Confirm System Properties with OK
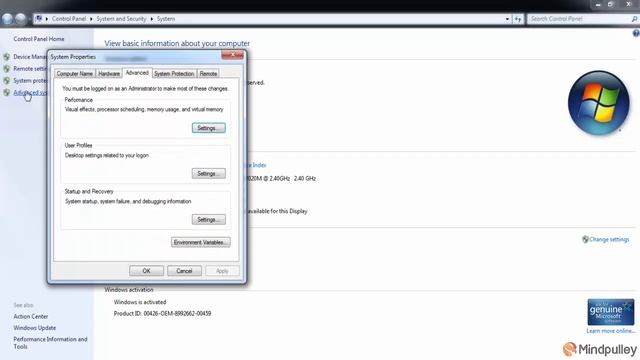This screenshot has width=640, height=360. coord(147,271)
